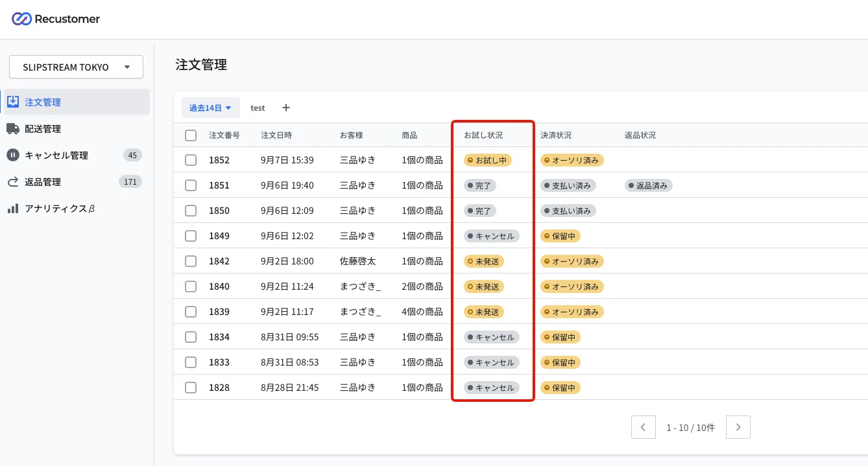Click 2個の商品 cell

point(422,286)
